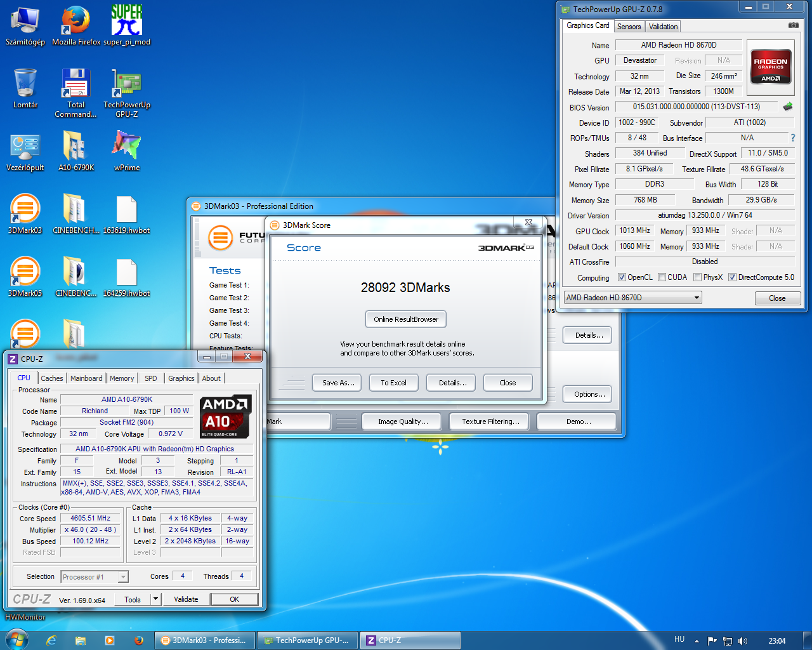Image resolution: width=812 pixels, height=650 pixels.
Task: Switch to CPU-Z Memory tab
Action: [122, 378]
